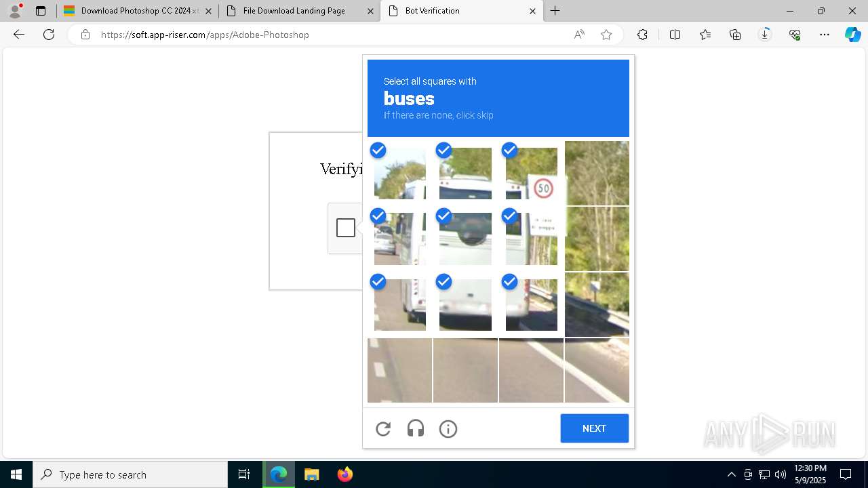Open Task View on taskbar
Screen dimensions: 868x488
click(x=244, y=474)
